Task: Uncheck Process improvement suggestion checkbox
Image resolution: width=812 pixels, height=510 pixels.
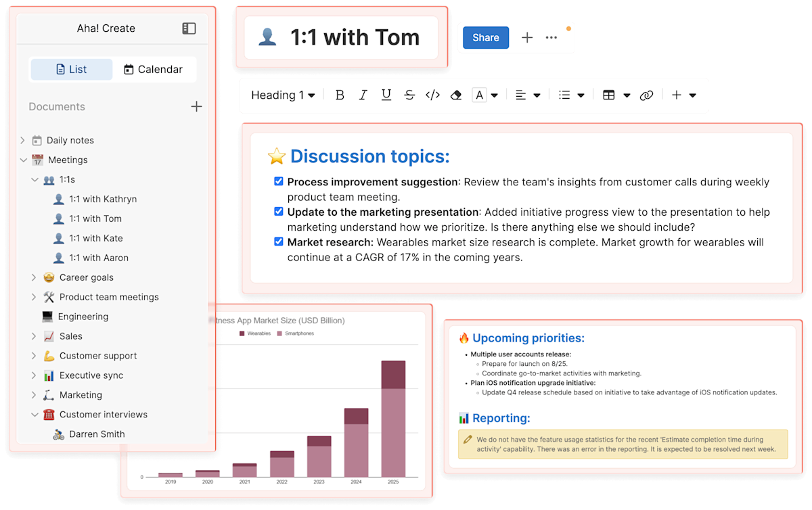Action: click(x=279, y=181)
